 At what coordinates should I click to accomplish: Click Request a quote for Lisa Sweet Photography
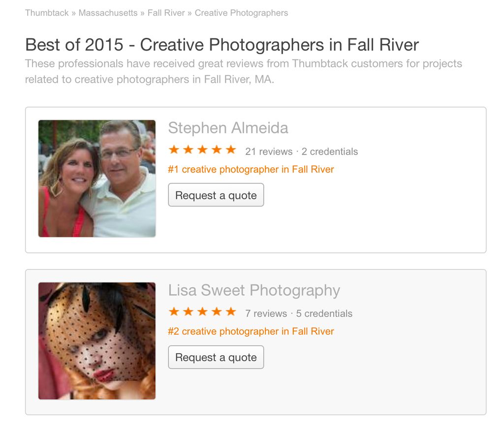(x=216, y=357)
